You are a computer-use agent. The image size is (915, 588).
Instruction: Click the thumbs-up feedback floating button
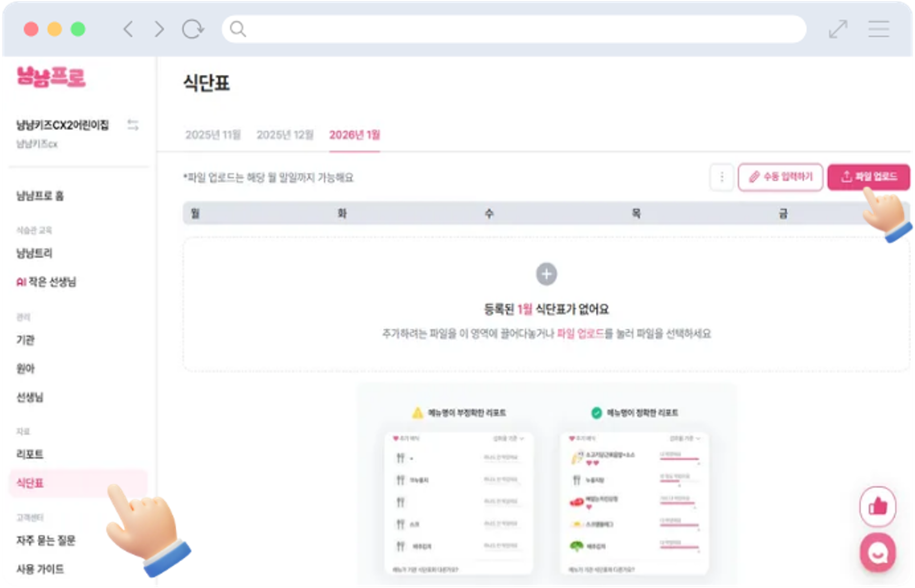(878, 507)
